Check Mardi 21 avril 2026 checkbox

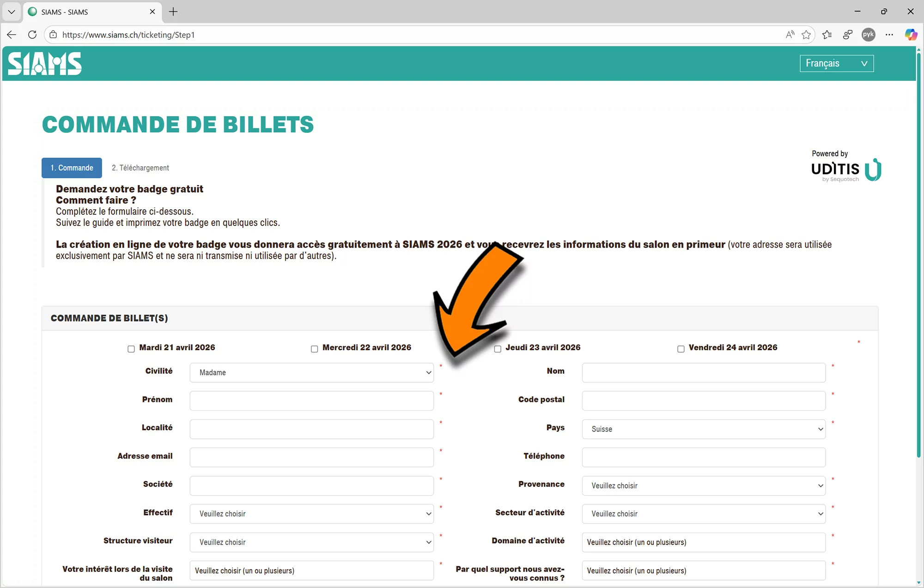click(131, 349)
